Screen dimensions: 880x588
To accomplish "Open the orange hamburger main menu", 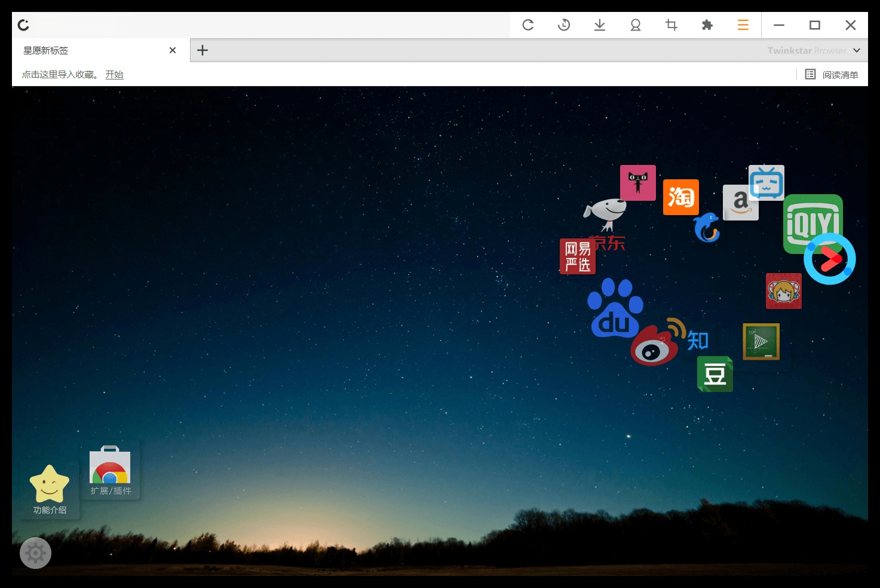I will 743,25.
